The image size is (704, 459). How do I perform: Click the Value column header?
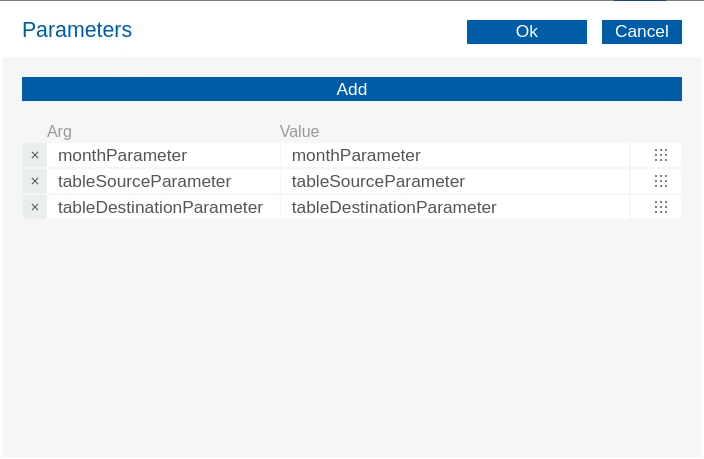coord(299,131)
